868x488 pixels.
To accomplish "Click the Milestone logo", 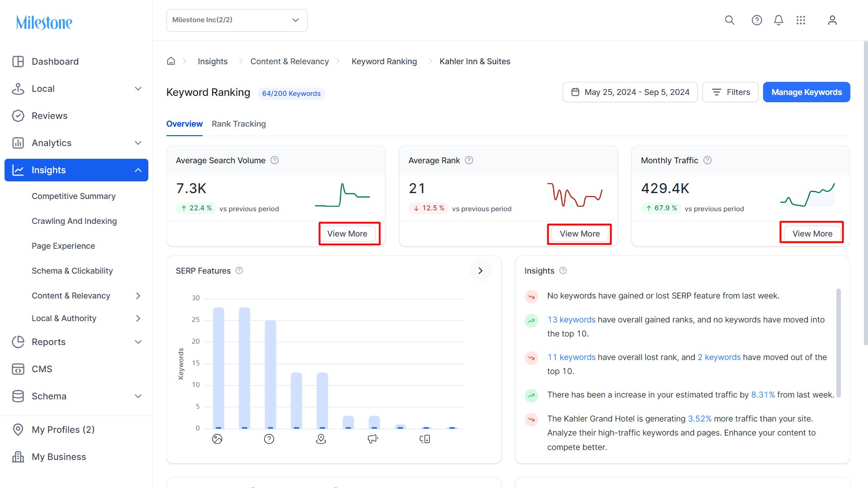I will (44, 22).
